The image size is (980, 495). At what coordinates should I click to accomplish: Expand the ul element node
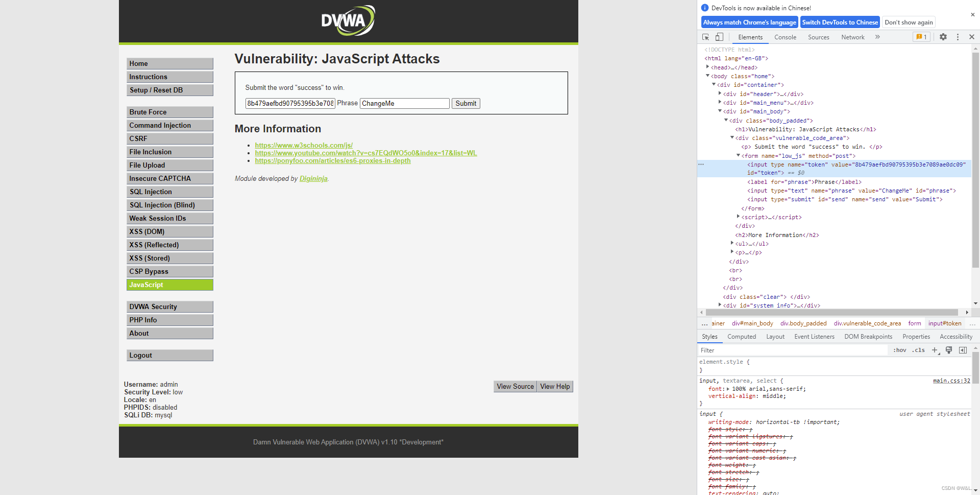732,243
